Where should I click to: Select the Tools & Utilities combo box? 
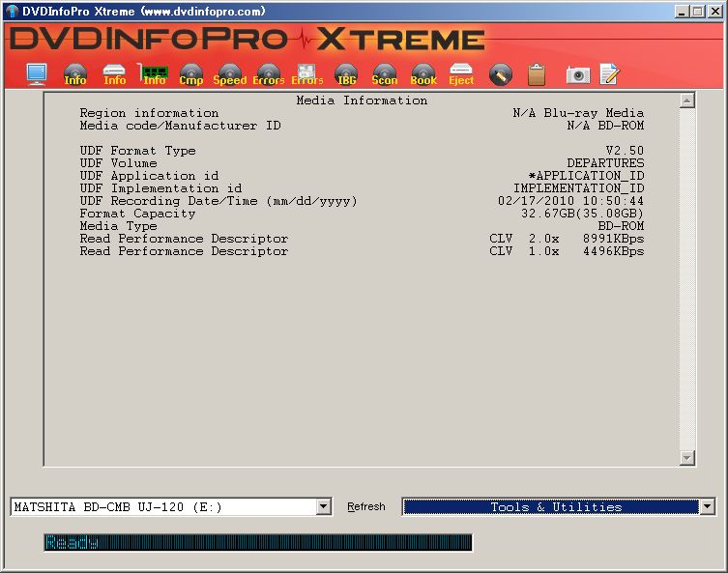559,506
